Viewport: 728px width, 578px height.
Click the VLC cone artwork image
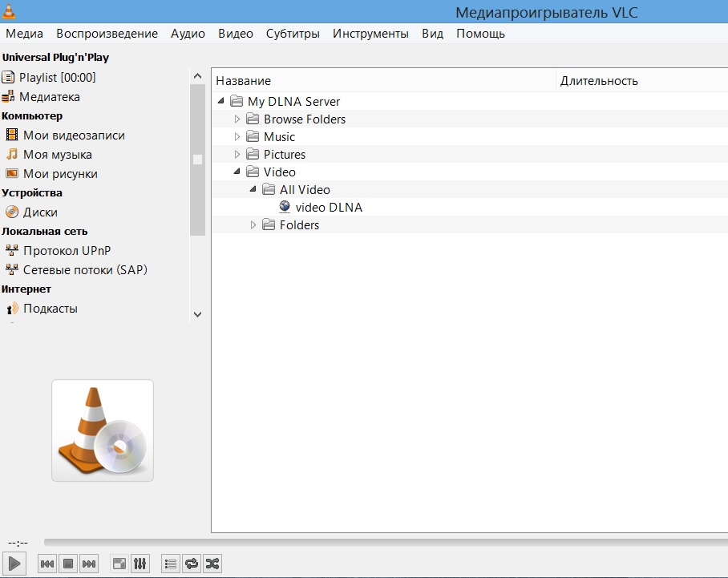[102, 430]
